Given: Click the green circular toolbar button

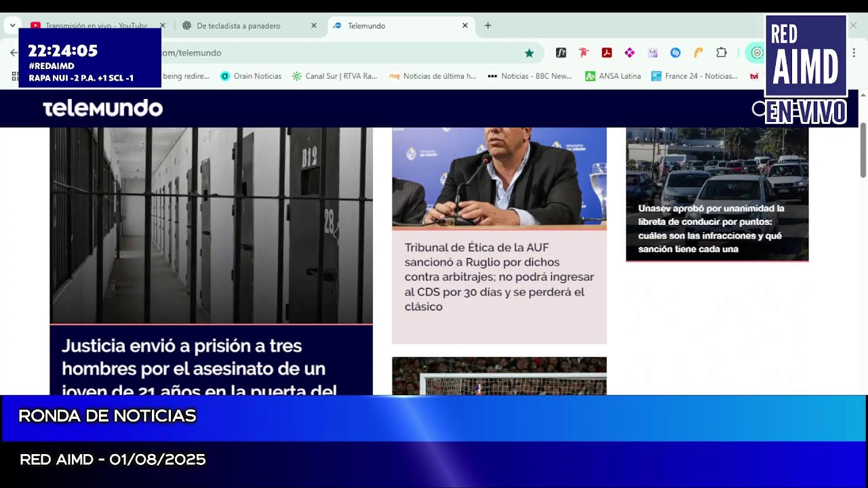Looking at the screenshot, I should (x=757, y=53).
